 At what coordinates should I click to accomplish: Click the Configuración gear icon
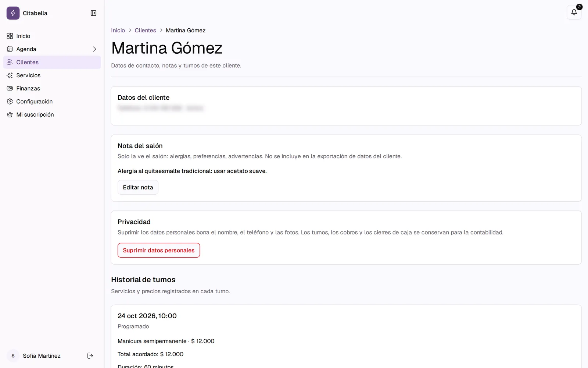point(10,101)
